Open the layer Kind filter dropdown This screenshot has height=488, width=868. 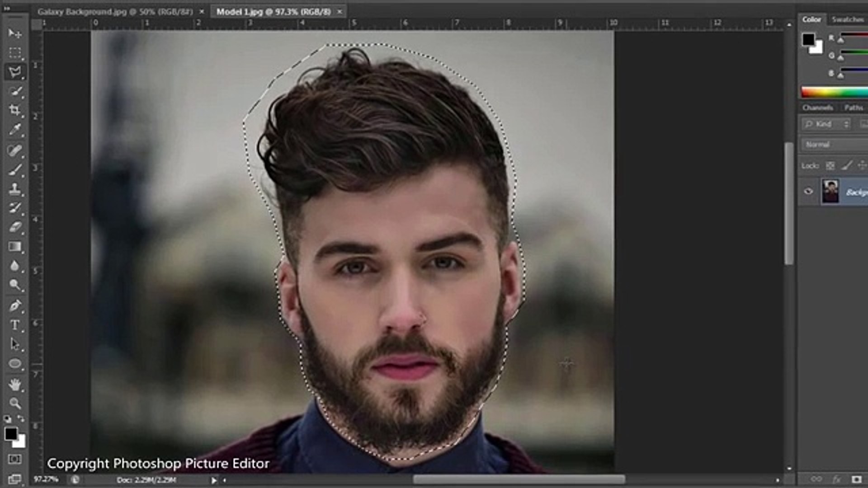(826, 124)
